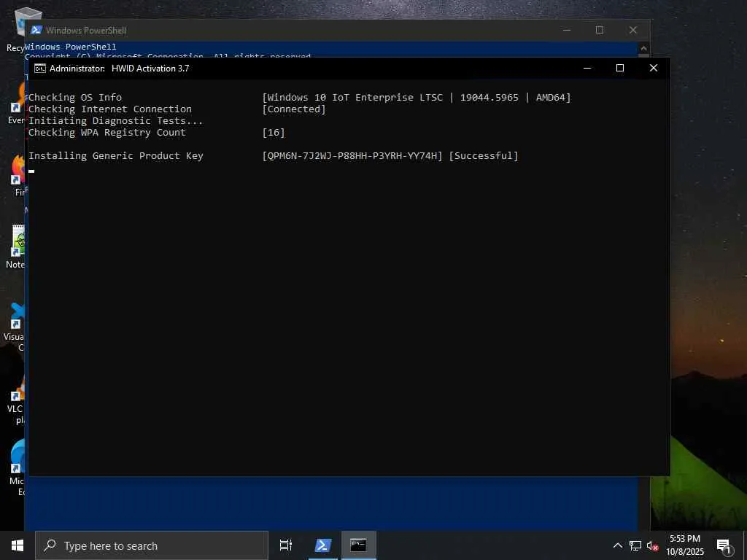747x560 pixels.
Task: Select the VLC media player desktop shortcut
Action: pos(16,399)
